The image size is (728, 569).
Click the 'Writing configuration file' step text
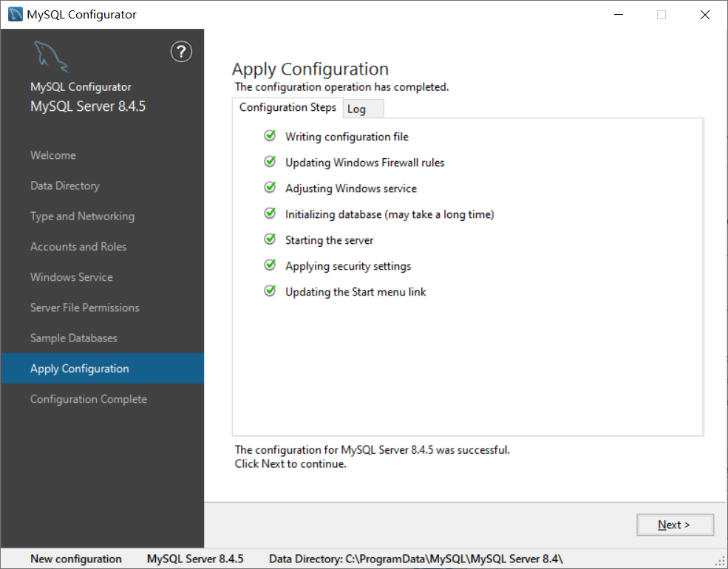347,137
